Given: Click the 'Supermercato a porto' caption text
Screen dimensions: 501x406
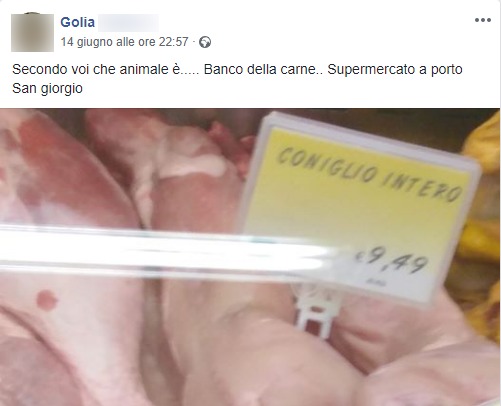Looking at the screenshot, I should [x=395, y=69].
